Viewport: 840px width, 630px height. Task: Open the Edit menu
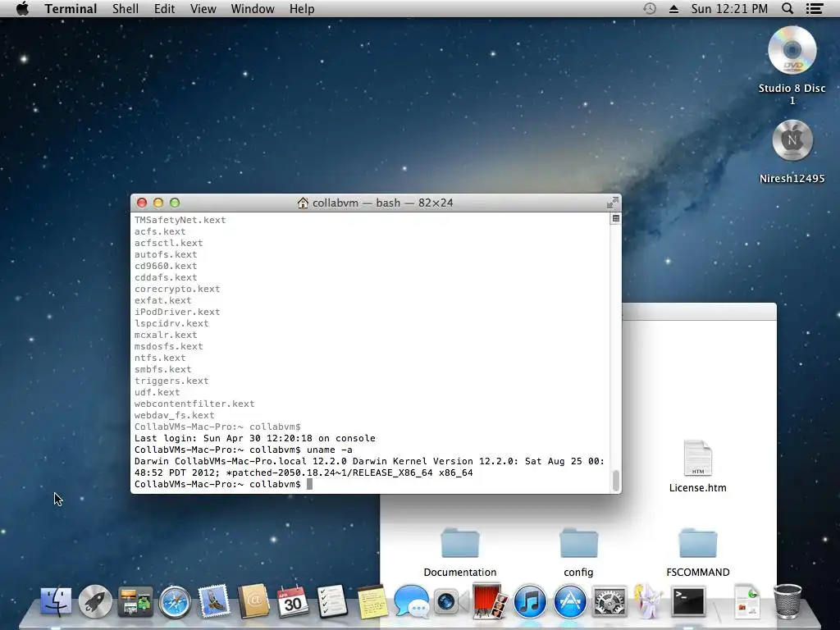(x=164, y=8)
